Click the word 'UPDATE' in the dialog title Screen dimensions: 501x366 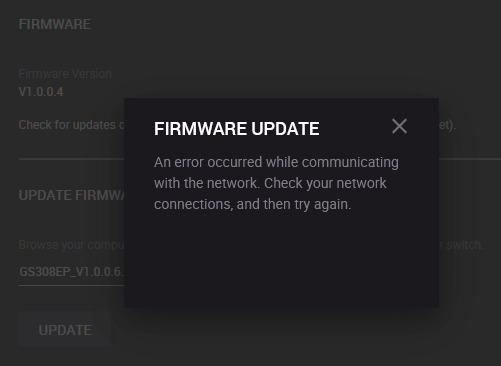click(x=285, y=129)
